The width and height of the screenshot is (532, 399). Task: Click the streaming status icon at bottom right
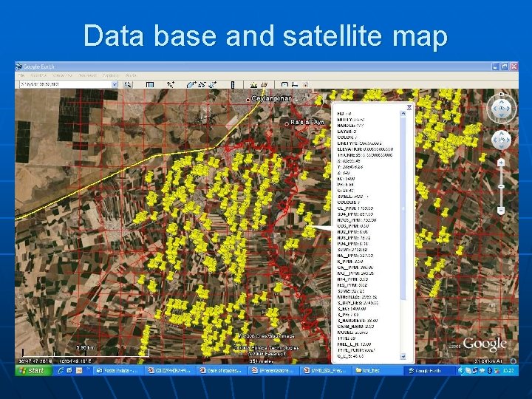[514, 361]
